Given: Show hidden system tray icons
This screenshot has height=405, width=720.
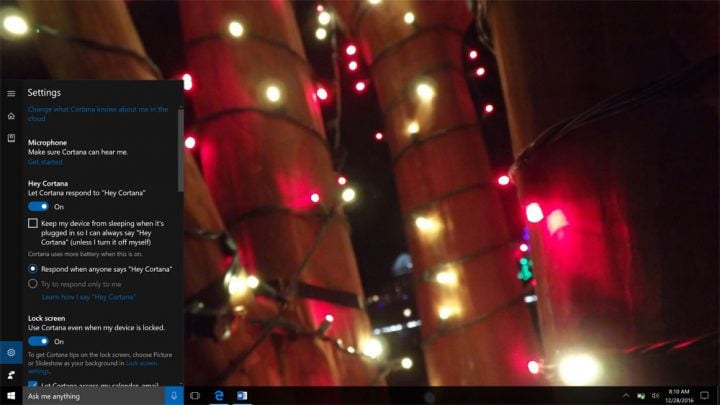Looking at the screenshot, I should click(626, 395).
